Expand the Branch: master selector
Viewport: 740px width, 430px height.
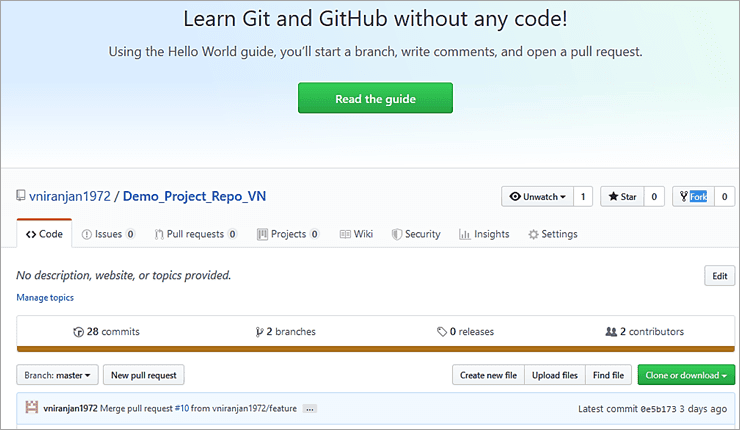click(59, 375)
